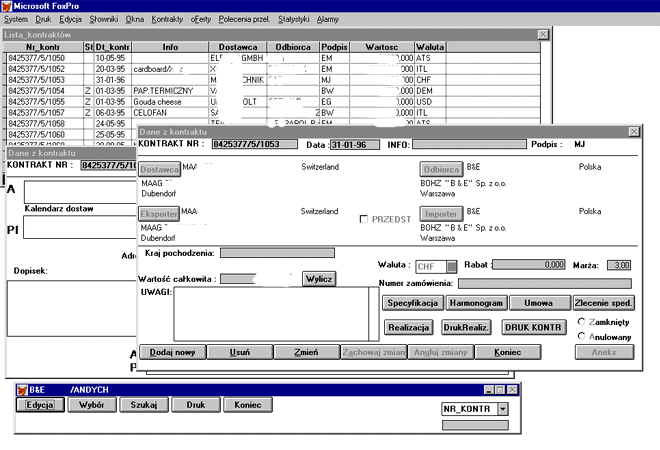Viewport: 660px width, 450px height.
Task: Click Koniec button in B&E window
Action: (248, 405)
